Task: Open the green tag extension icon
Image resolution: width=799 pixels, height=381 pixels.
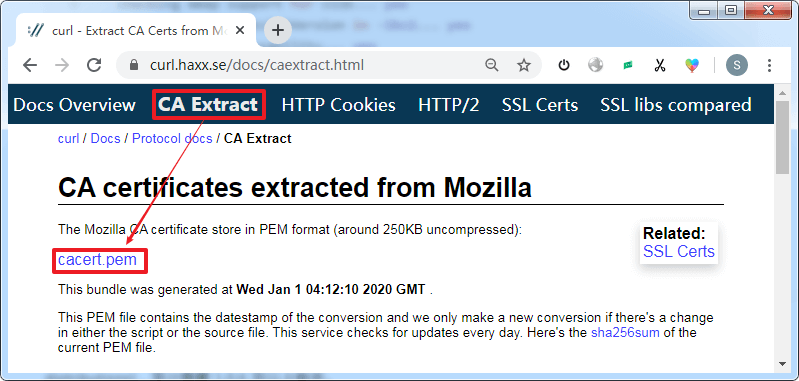Action: pos(628,65)
